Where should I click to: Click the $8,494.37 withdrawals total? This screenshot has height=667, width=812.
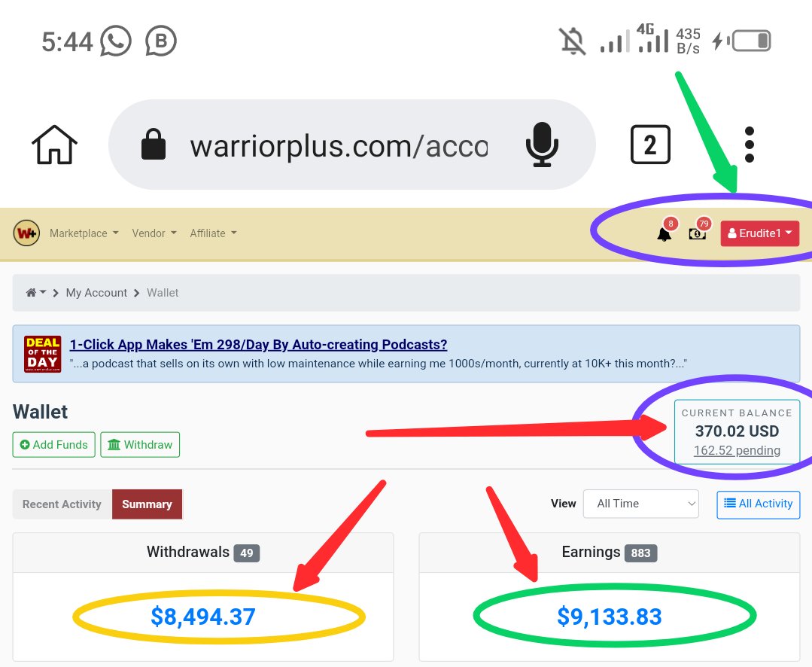203,617
